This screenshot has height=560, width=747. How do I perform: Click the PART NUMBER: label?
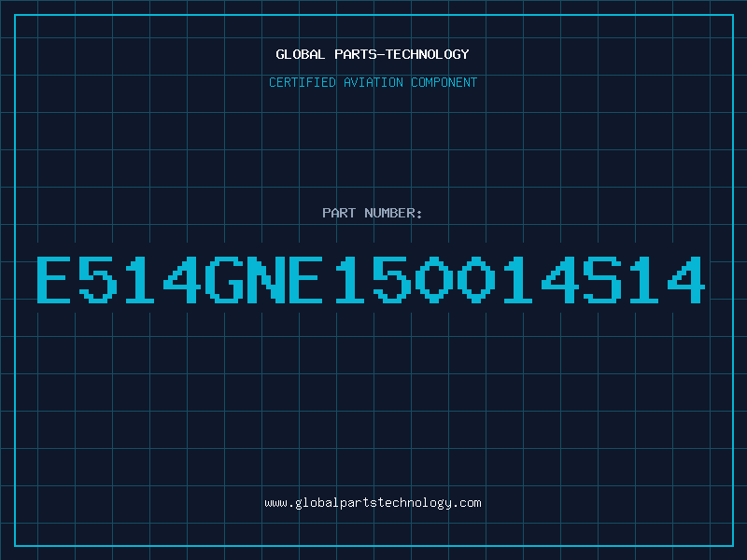[x=373, y=213]
